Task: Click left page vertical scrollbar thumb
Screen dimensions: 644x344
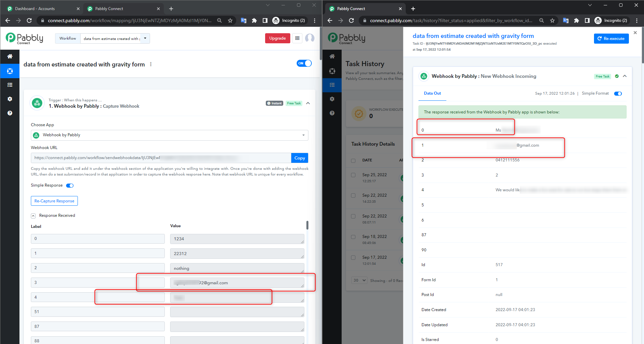Action: click(x=321, y=44)
